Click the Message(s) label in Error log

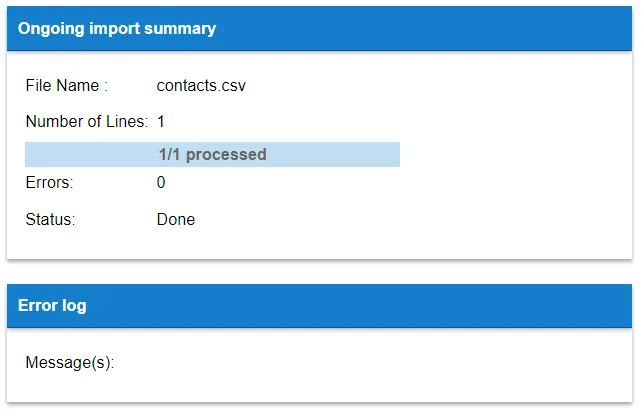[70, 363]
